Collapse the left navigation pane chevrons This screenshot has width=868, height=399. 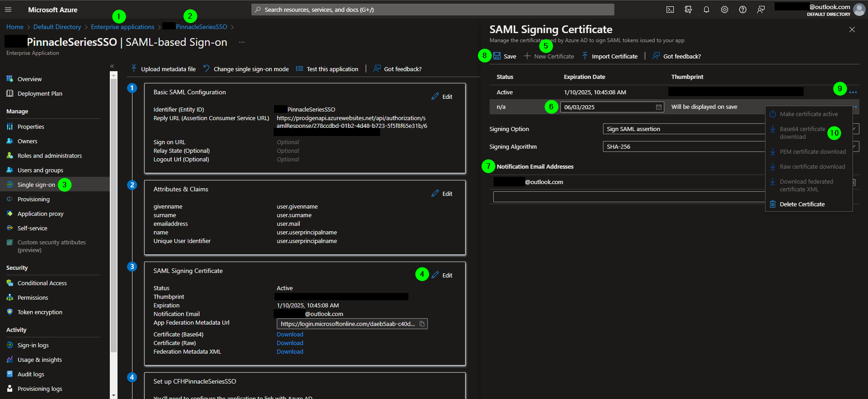(x=112, y=66)
